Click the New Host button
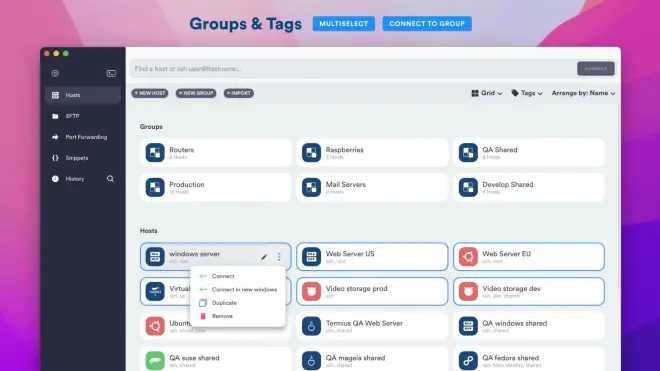Image resolution: width=660 pixels, height=371 pixels. [150, 93]
